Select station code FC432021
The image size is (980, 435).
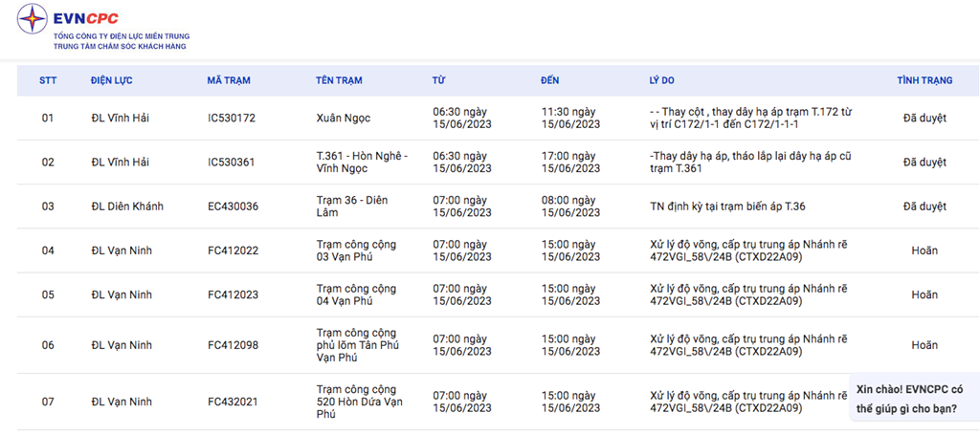point(233,402)
